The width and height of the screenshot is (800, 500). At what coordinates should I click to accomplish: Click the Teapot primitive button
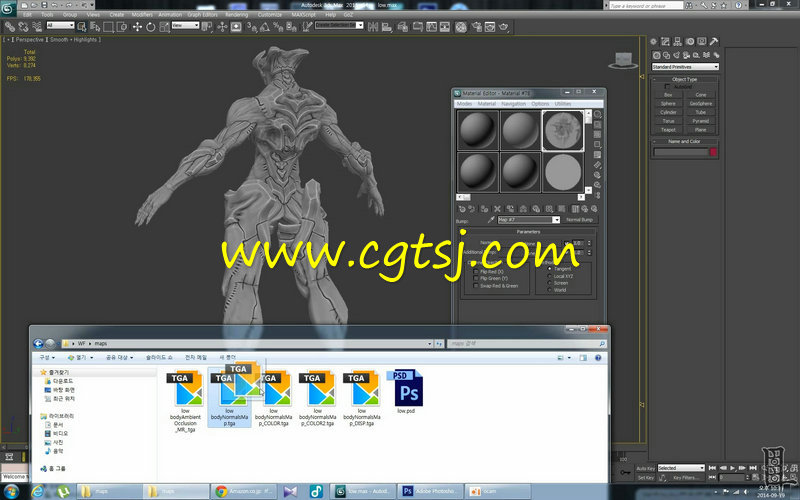[x=668, y=130]
